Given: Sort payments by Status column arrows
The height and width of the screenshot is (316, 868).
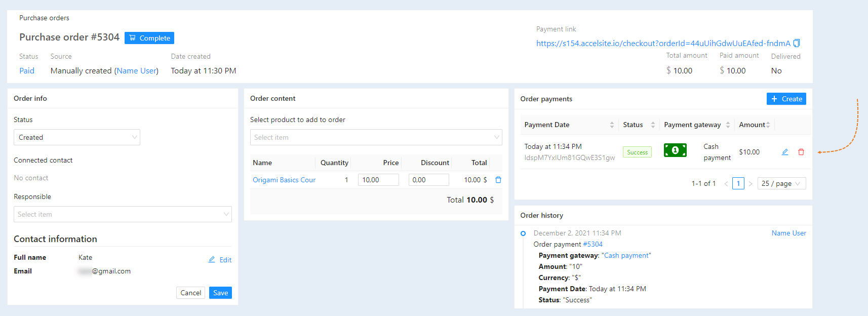Looking at the screenshot, I should pos(653,125).
